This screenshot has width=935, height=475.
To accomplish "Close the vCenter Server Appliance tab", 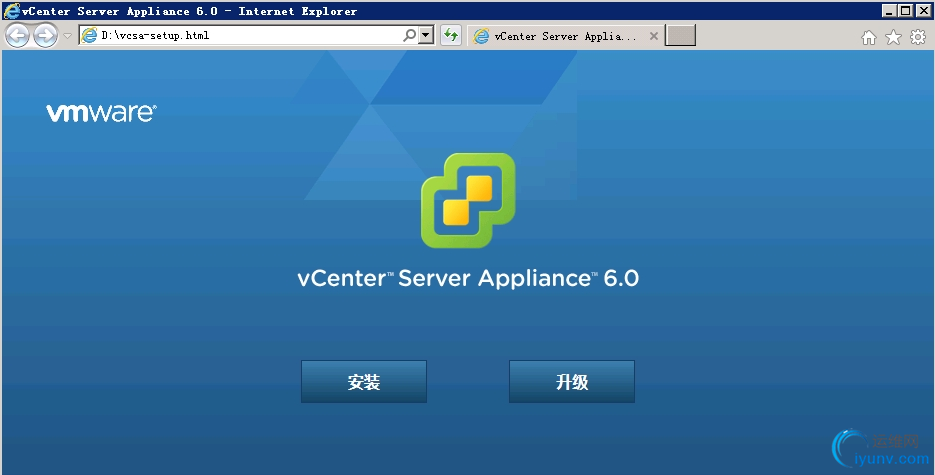I will [654, 36].
